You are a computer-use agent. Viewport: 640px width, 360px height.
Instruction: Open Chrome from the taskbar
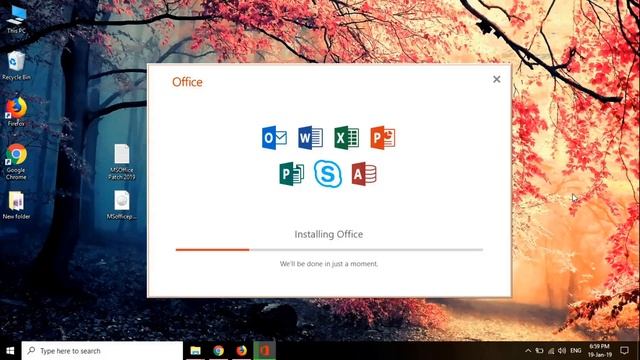point(218,351)
